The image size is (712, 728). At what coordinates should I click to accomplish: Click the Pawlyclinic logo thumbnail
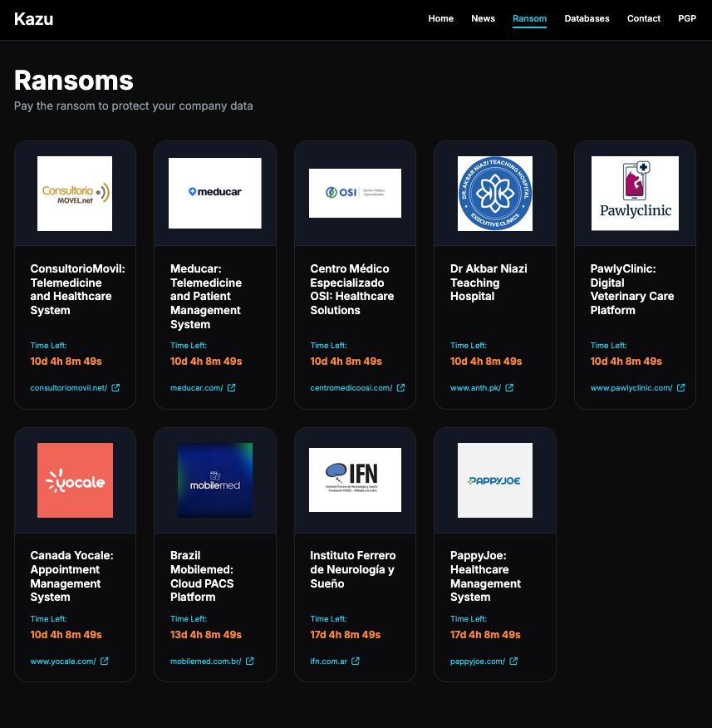coord(635,193)
